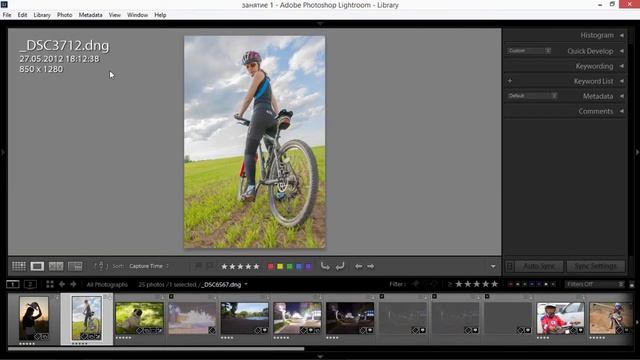This screenshot has height=360, width=640.
Task: Toggle the Auto Sync switch
Action: coord(510,266)
